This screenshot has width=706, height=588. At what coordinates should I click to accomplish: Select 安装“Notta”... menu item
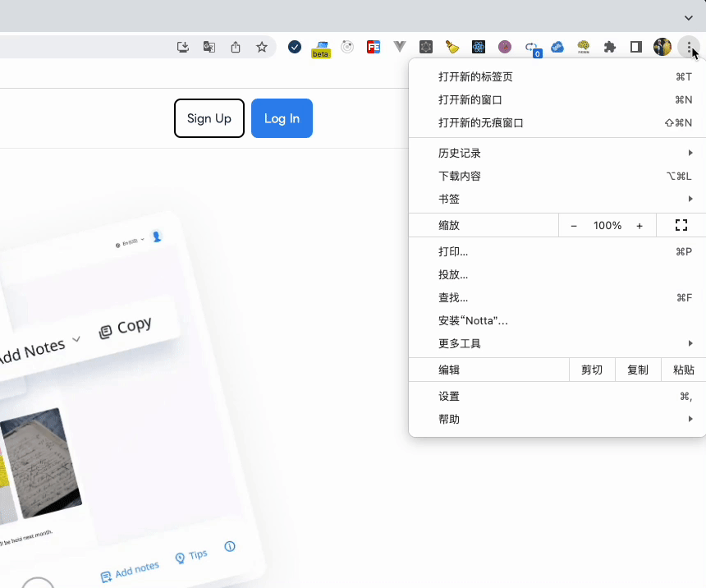click(x=557, y=321)
